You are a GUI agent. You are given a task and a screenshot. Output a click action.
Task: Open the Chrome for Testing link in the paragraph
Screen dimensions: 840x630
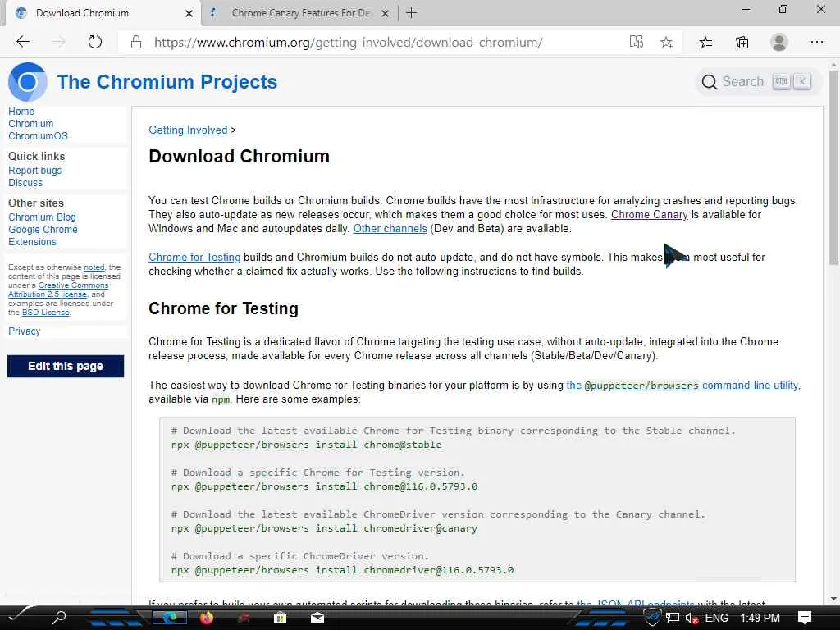pos(194,257)
